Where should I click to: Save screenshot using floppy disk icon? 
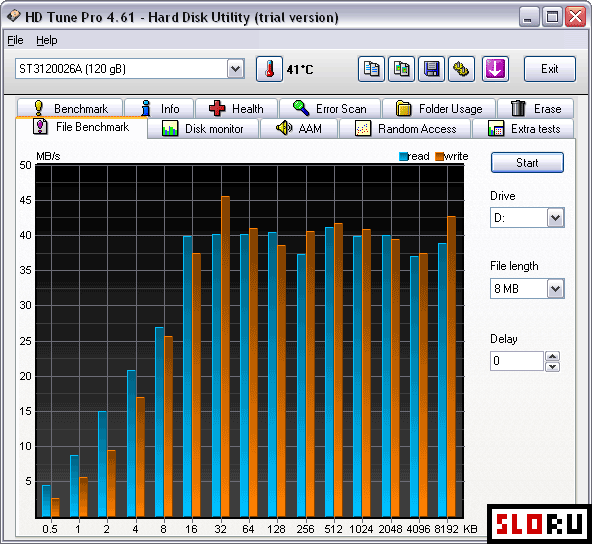[431, 69]
